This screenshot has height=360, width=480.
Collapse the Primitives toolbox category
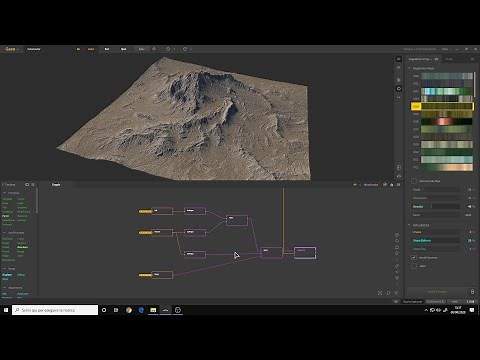click(4, 193)
